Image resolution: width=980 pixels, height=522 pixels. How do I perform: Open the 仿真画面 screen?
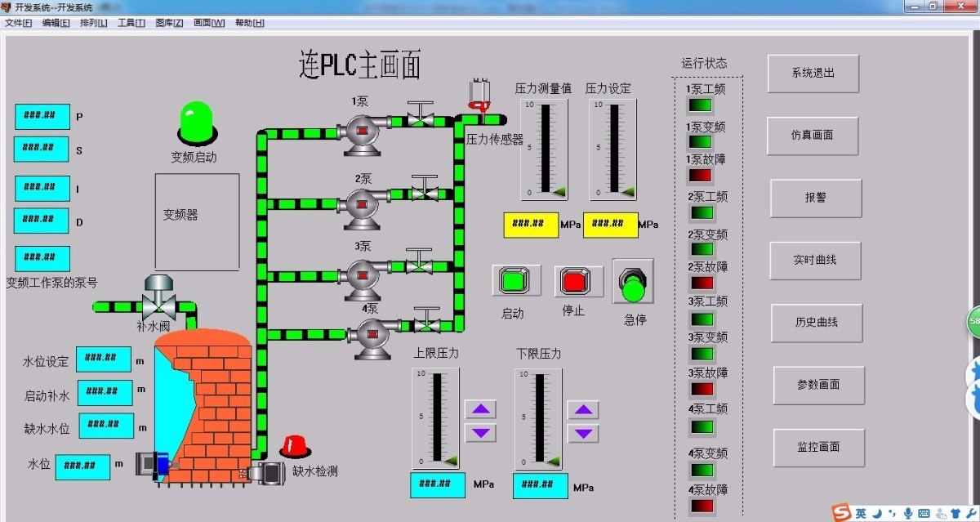click(812, 136)
